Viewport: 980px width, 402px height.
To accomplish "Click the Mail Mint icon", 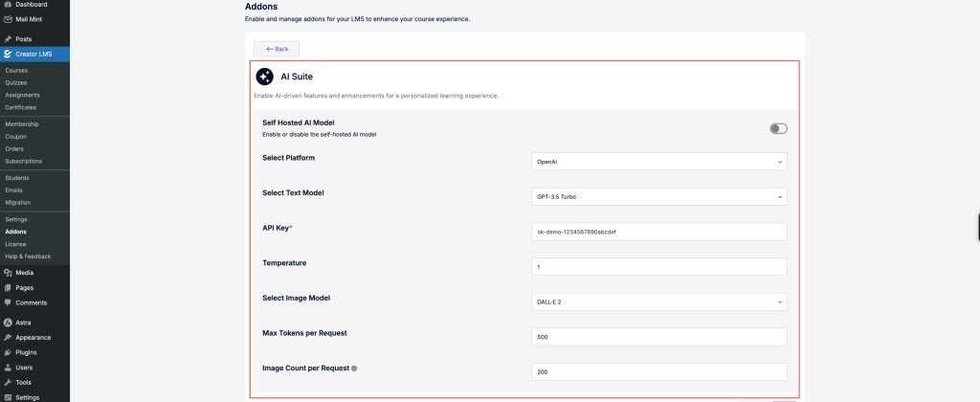I will pyautogui.click(x=8, y=18).
